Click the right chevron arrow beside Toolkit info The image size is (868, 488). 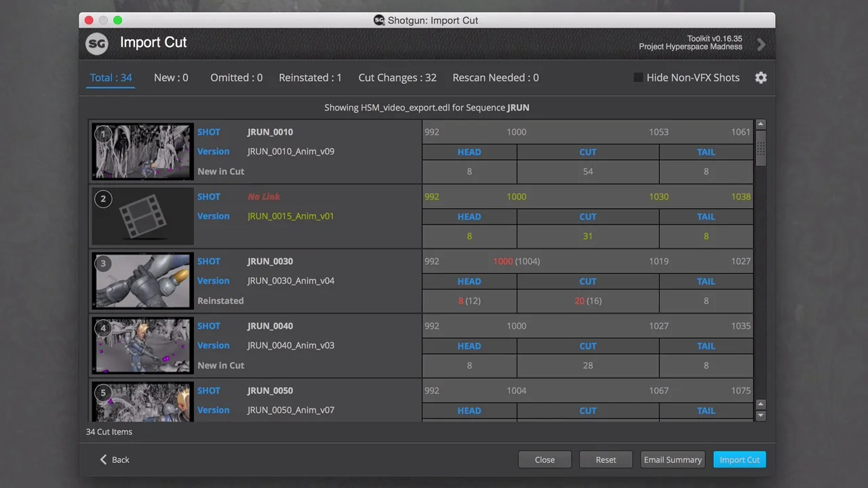click(x=761, y=45)
